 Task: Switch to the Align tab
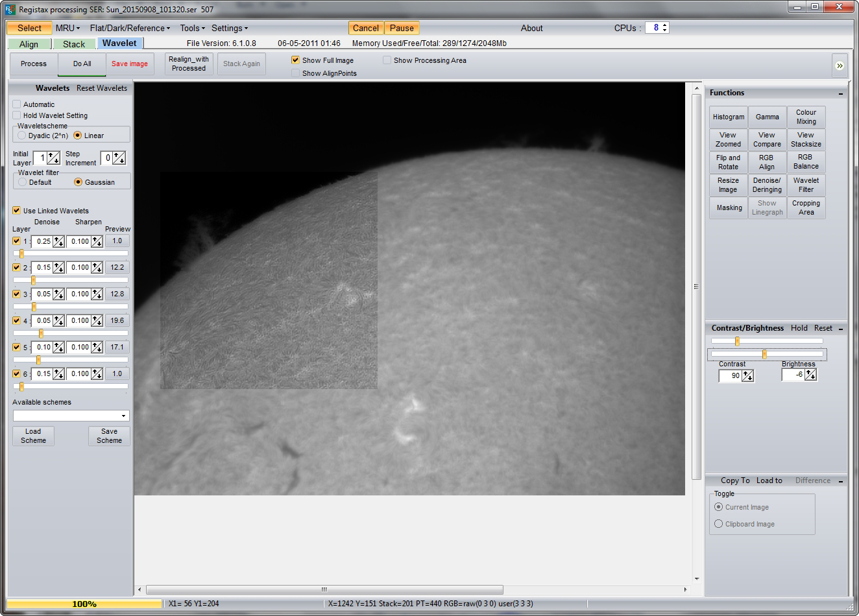(29, 44)
